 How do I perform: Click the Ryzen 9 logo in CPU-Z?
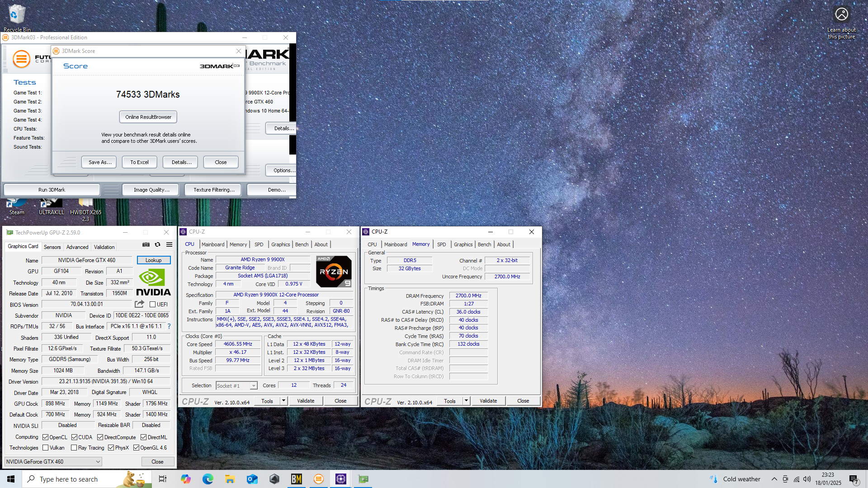click(334, 272)
